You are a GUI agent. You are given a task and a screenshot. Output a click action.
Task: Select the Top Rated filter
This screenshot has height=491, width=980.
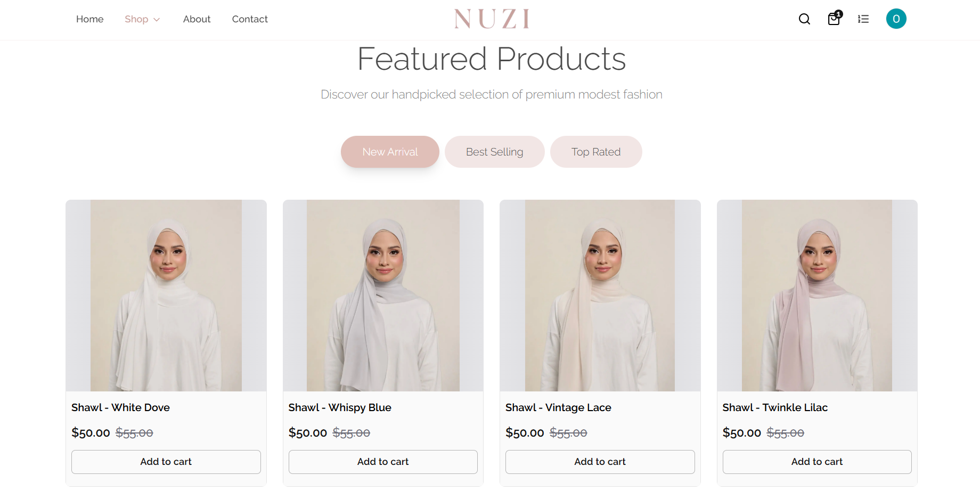pyautogui.click(x=596, y=152)
